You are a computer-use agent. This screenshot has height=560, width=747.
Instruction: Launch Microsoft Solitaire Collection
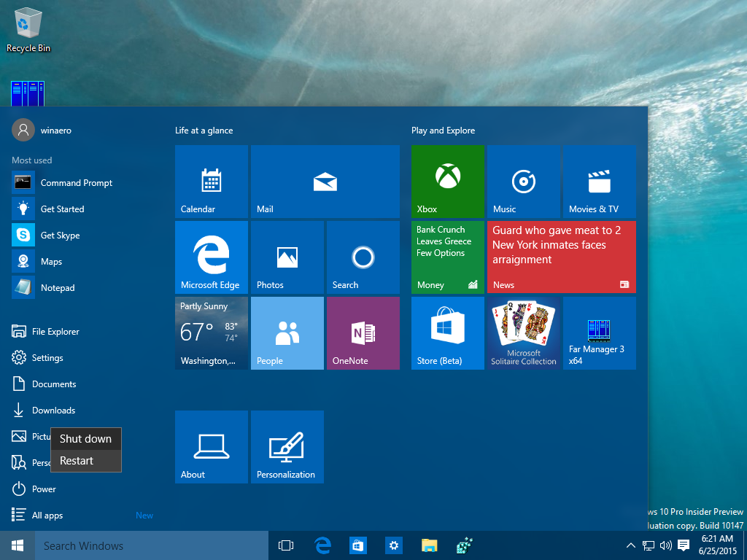pyautogui.click(x=523, y=332)
